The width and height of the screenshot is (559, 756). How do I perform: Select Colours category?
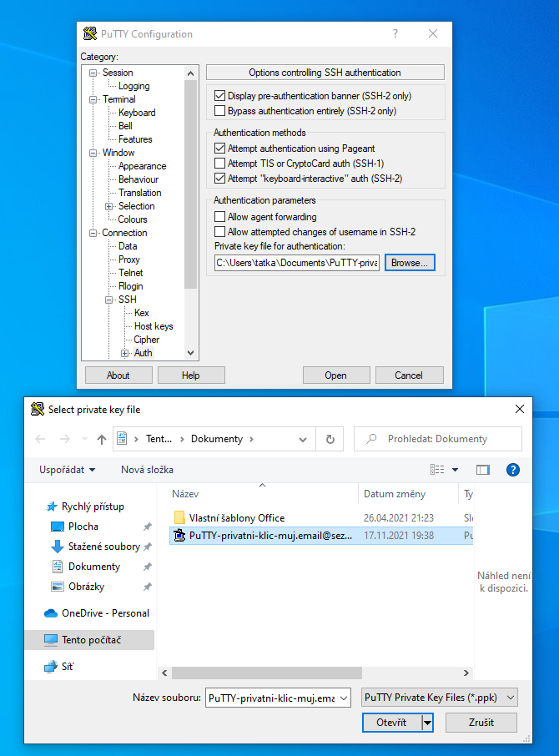(x=133, y=219)
